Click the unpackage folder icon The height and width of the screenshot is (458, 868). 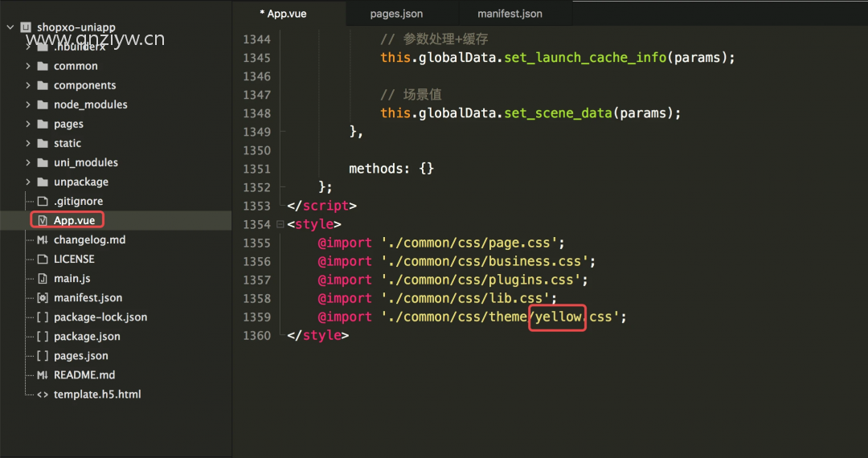coord(43,182)
